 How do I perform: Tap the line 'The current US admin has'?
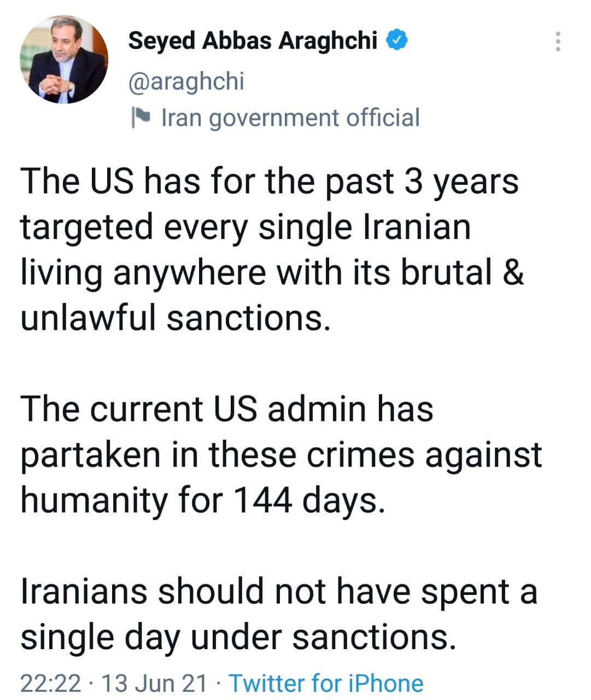pos(227,409)
